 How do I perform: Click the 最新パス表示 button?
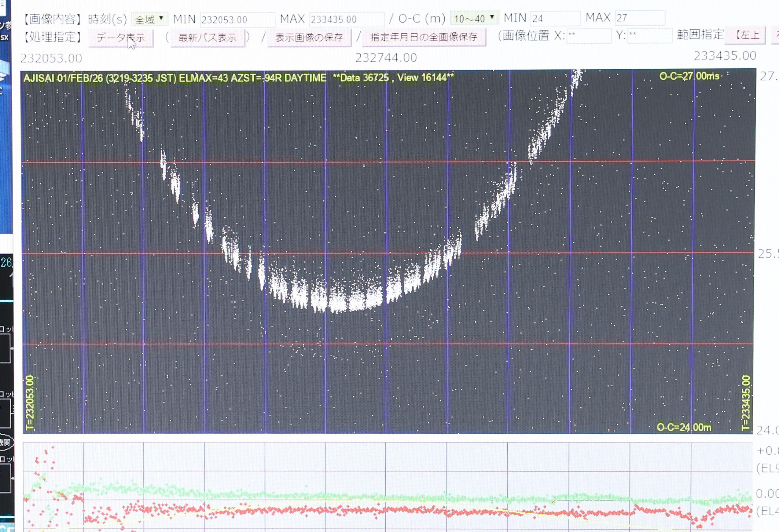(208, 37)
